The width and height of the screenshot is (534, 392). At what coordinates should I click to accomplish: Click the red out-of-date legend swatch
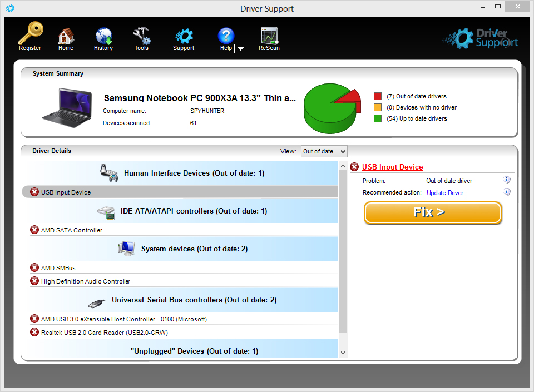click(x=378, y=96)
